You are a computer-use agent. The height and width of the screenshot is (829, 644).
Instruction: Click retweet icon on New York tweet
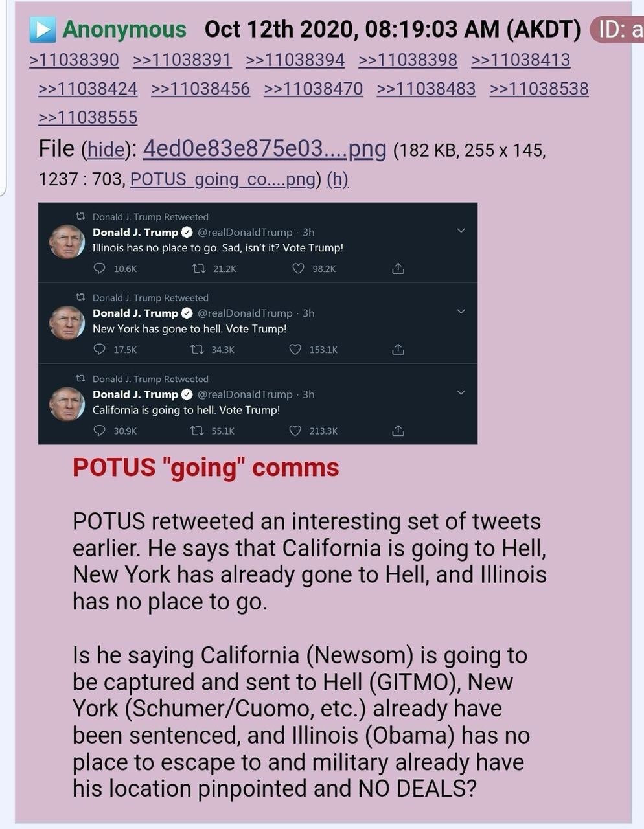click(197, 350)
